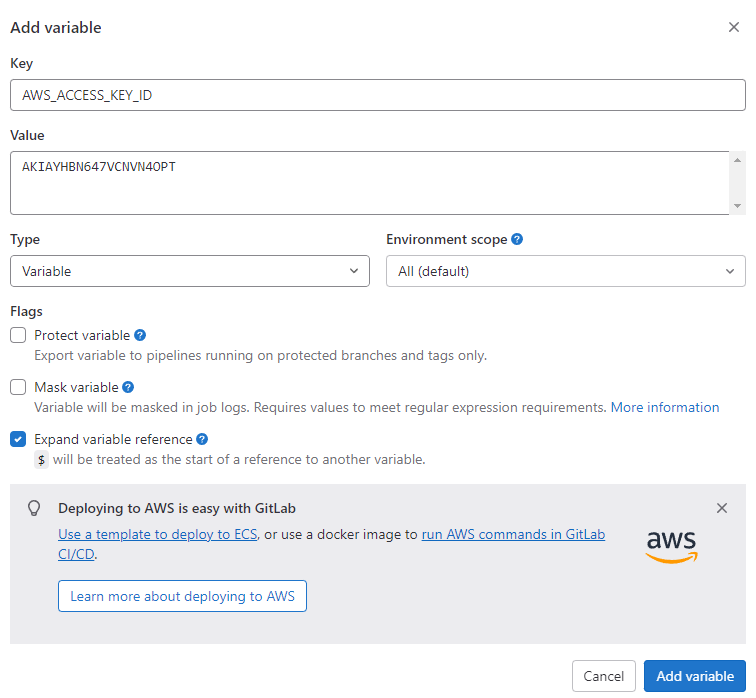Click the Mask variable help icon
This screenshot has height=698, width=756.
128,387
